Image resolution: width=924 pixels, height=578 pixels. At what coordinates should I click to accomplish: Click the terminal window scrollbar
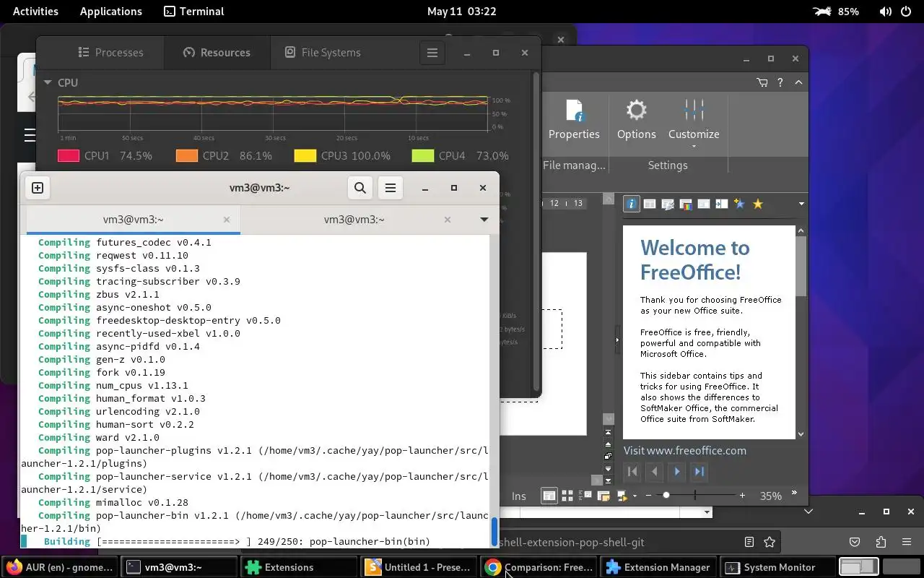(494, 532)
